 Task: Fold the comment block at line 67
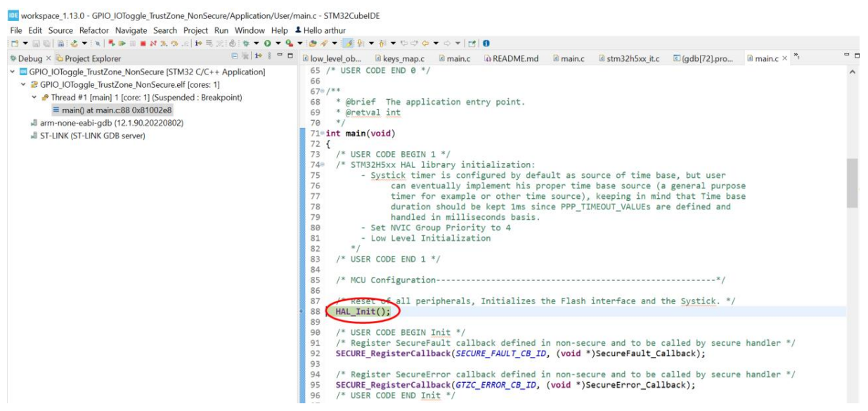pos(321,91)
